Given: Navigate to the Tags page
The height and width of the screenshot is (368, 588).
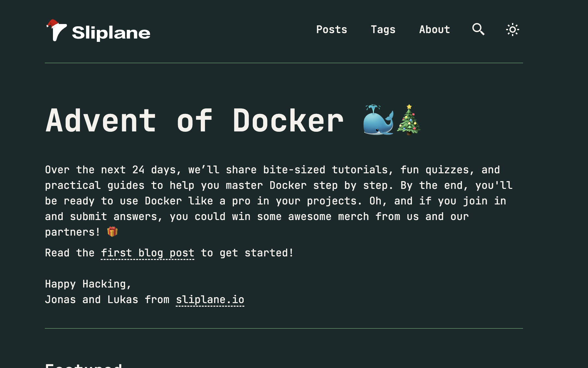Looking at the screenshot, I should click(383, 30).
